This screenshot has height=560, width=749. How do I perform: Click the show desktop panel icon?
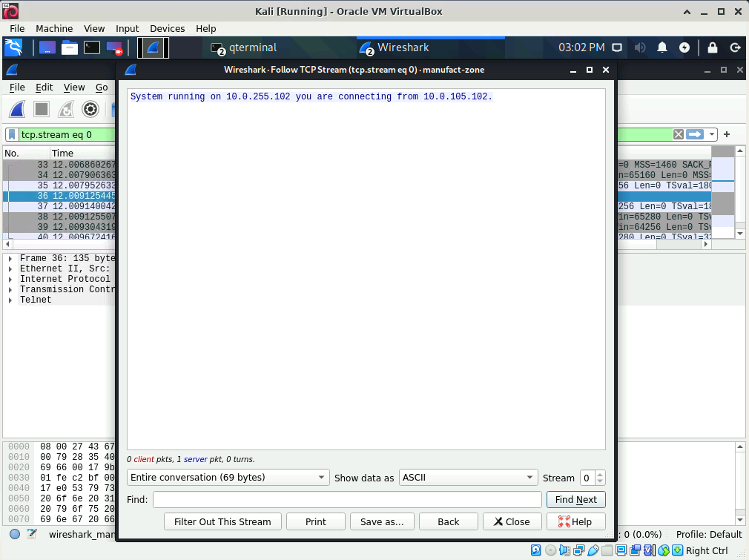(47, 47)
